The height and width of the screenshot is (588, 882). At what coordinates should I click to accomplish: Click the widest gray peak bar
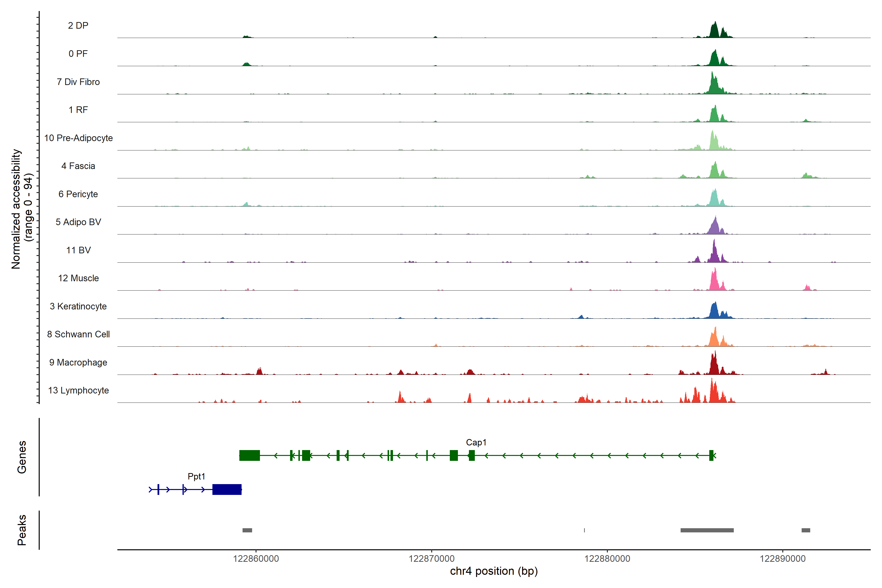707,530
